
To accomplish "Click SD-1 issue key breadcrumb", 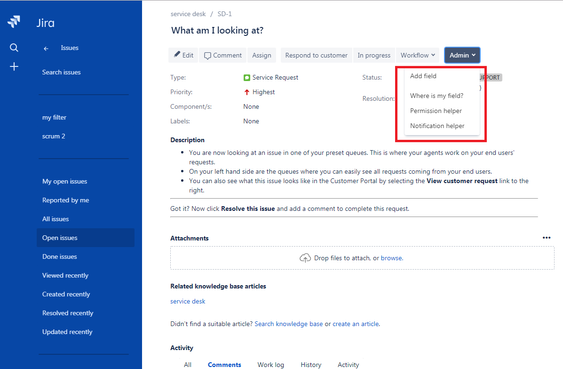I will [x=224, y=14].
